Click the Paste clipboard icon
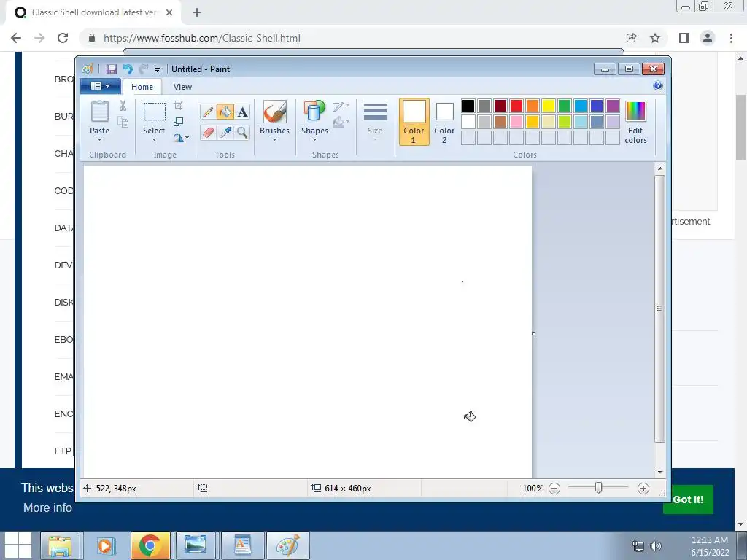 [99, 112]
